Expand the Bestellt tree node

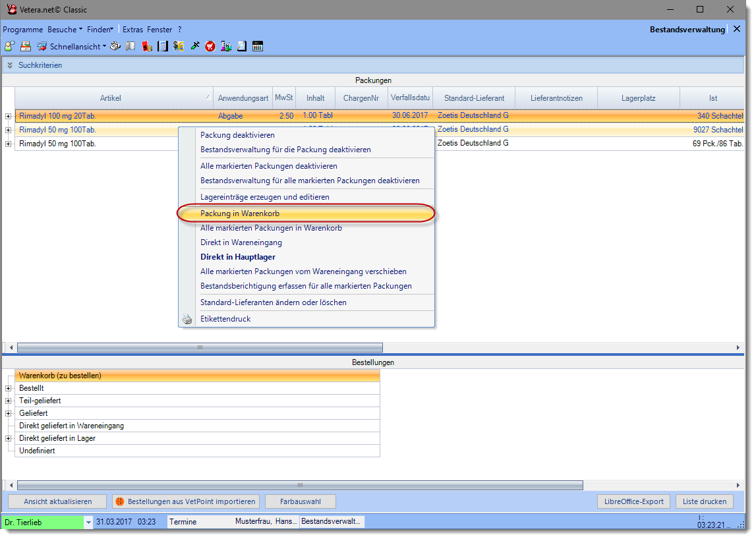pos(9,388)
